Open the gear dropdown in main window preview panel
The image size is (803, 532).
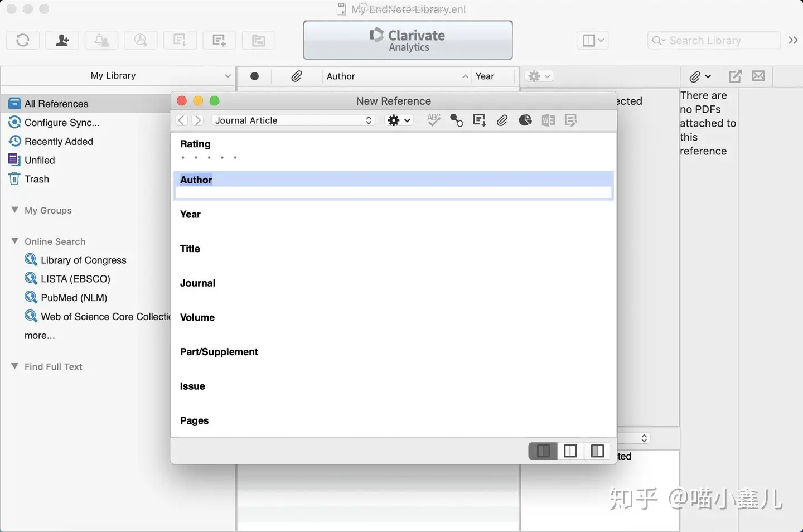point(539,76)
